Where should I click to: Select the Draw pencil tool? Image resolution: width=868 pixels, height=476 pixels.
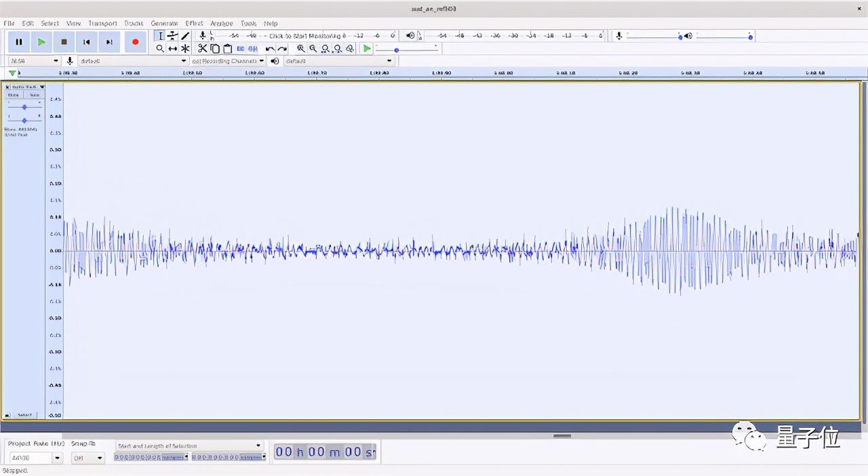pos(185,36)
